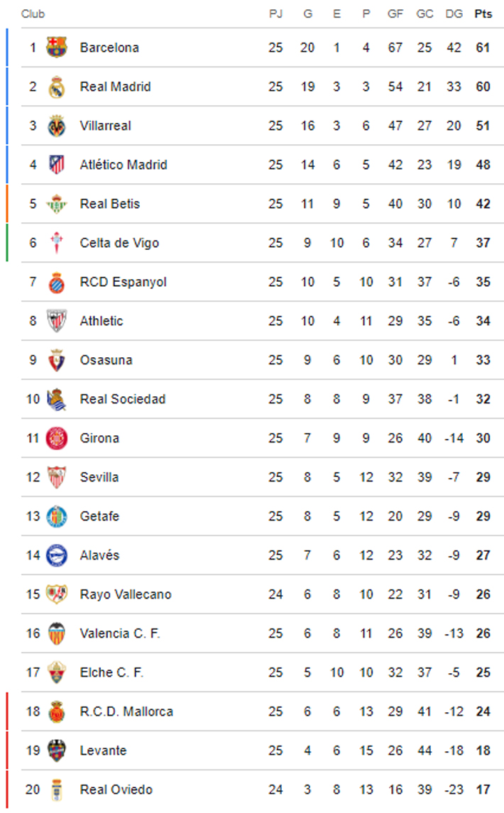This screenshot has height=813, width=504.
Task: Open the Rayo Vallecano team page
Action: point(125,594)
